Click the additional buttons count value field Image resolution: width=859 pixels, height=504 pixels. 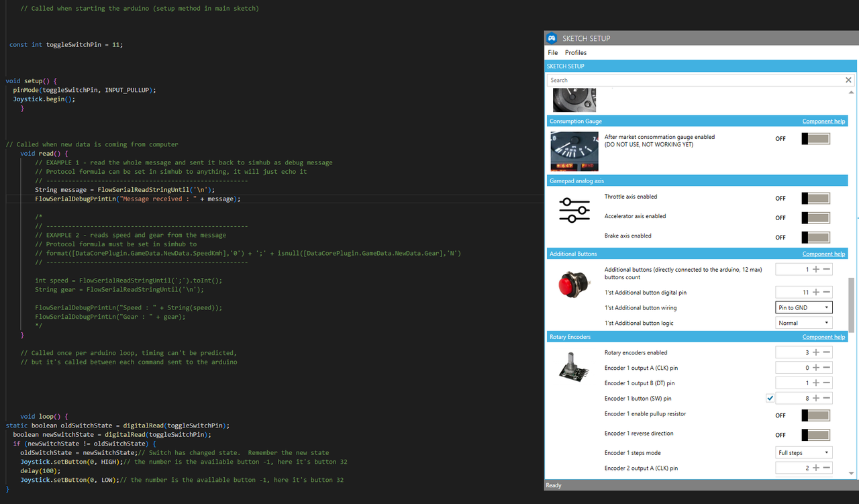pos(794,269)
